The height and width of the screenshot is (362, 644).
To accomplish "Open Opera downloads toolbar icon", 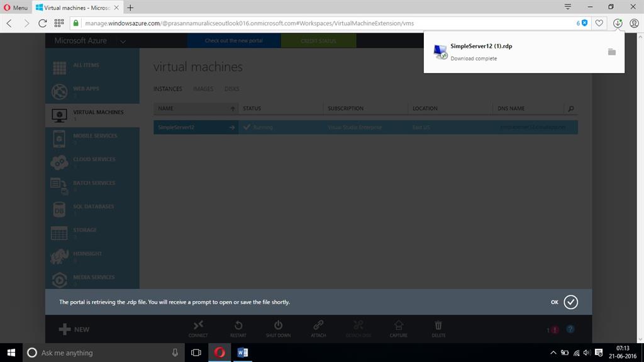I will pos(618,23).
